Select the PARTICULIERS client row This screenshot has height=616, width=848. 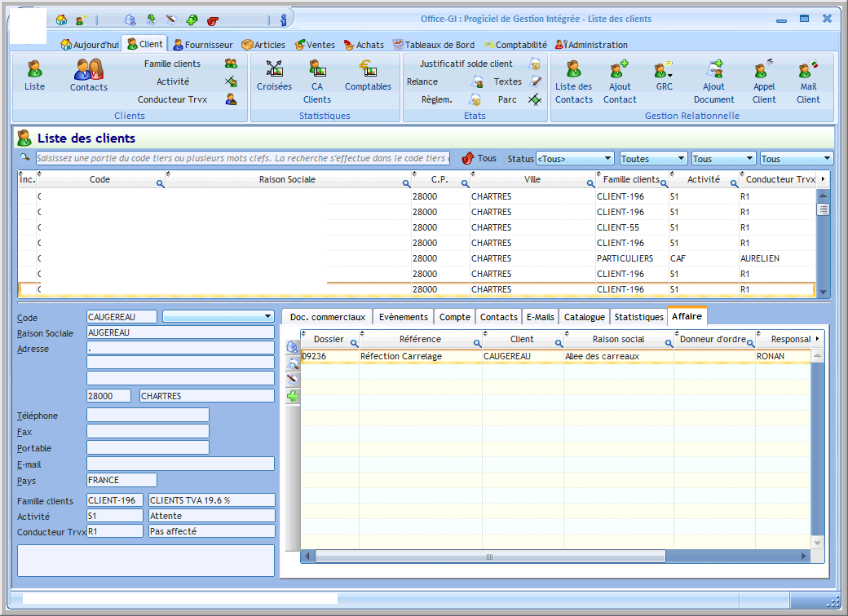417,258
